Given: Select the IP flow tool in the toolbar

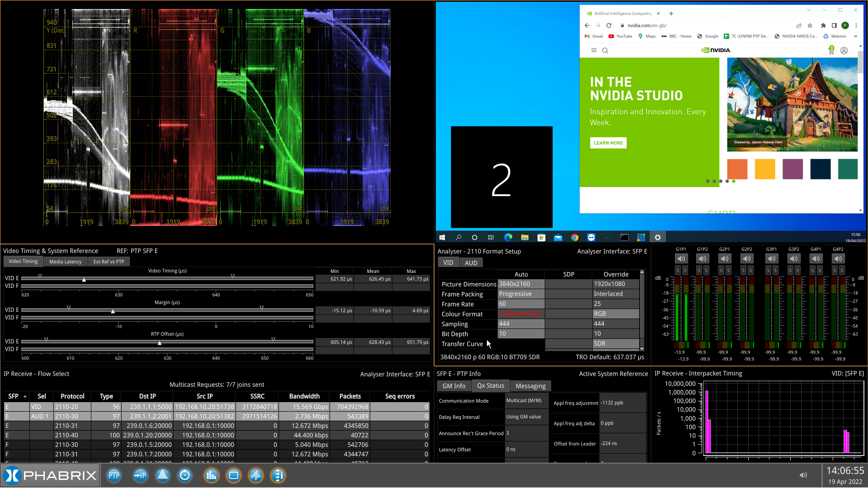Looking at the screenshot, I should (x=140, y=475).
